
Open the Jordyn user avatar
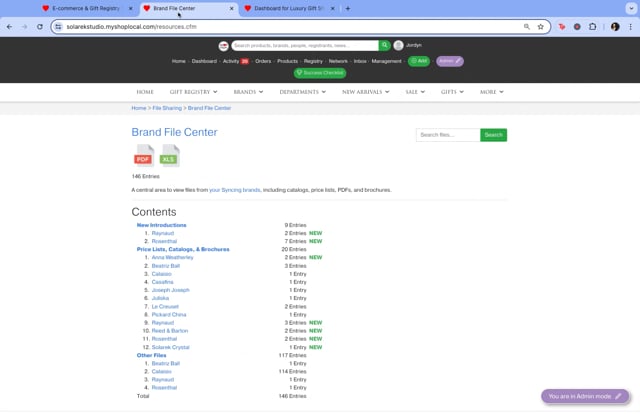[398, 45]
